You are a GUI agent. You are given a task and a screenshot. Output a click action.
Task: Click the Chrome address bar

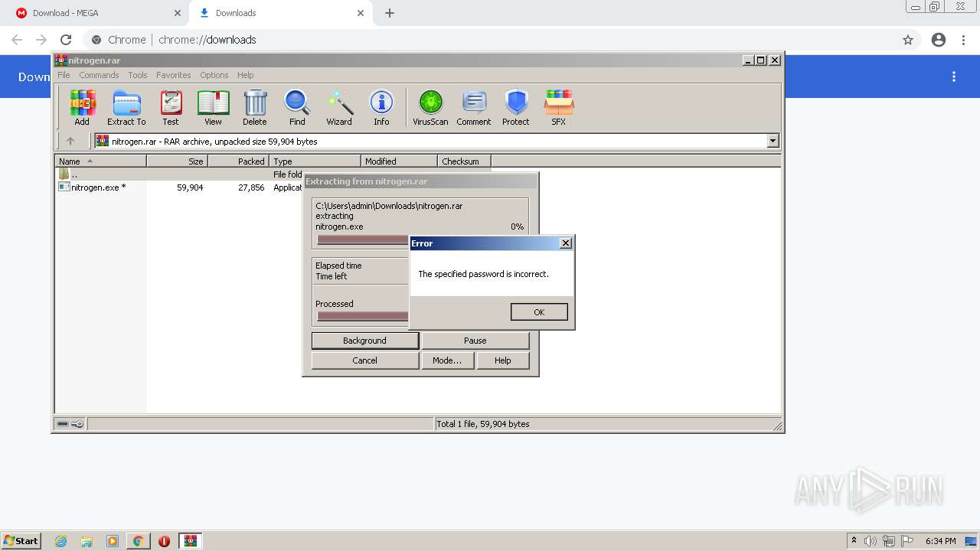490,40
